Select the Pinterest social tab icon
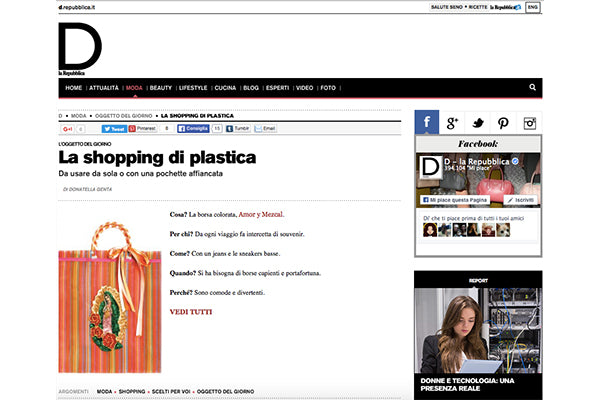 pyautogui.click(x=503, y=123)
